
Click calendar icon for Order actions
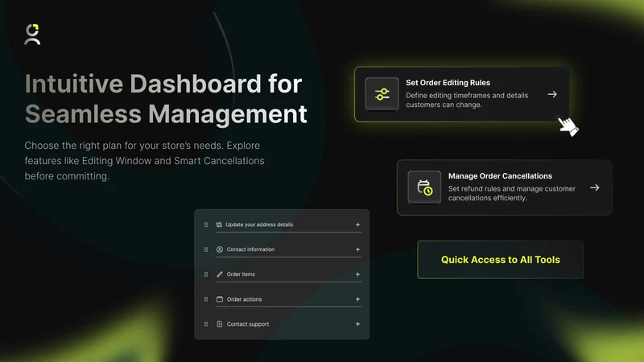(x=219, y=299)
